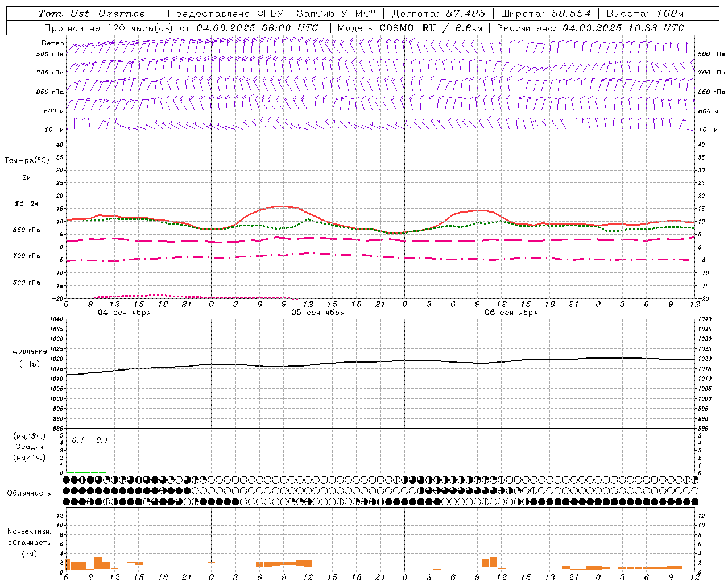The width and height of the screenshot is (728, 582).
Task: Select the (мм/3ч.) precipitation unit label
Action: (x=29, y=436)
